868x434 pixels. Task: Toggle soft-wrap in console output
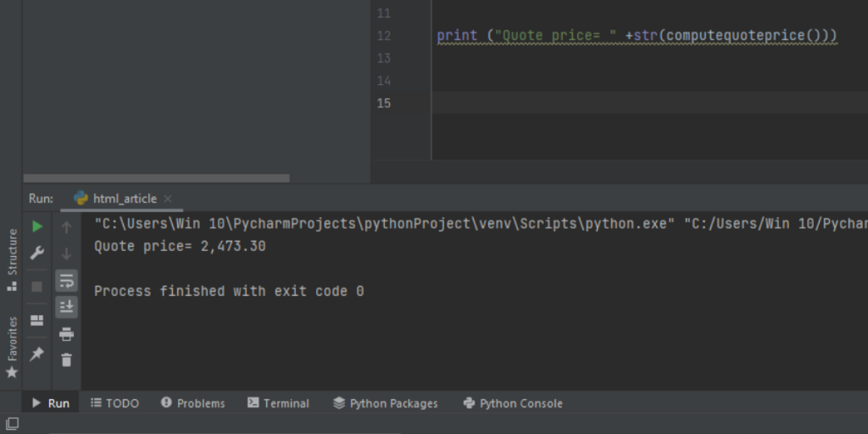(x=66, y=281)
